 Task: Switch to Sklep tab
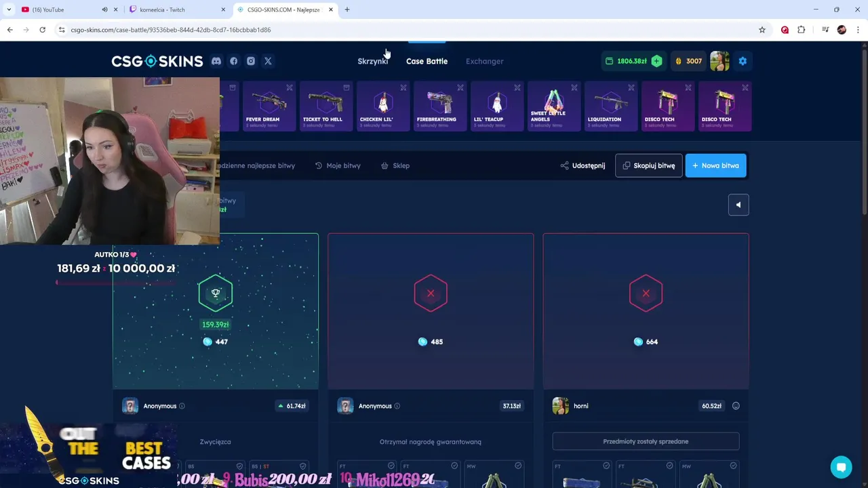tap(395, 165)
